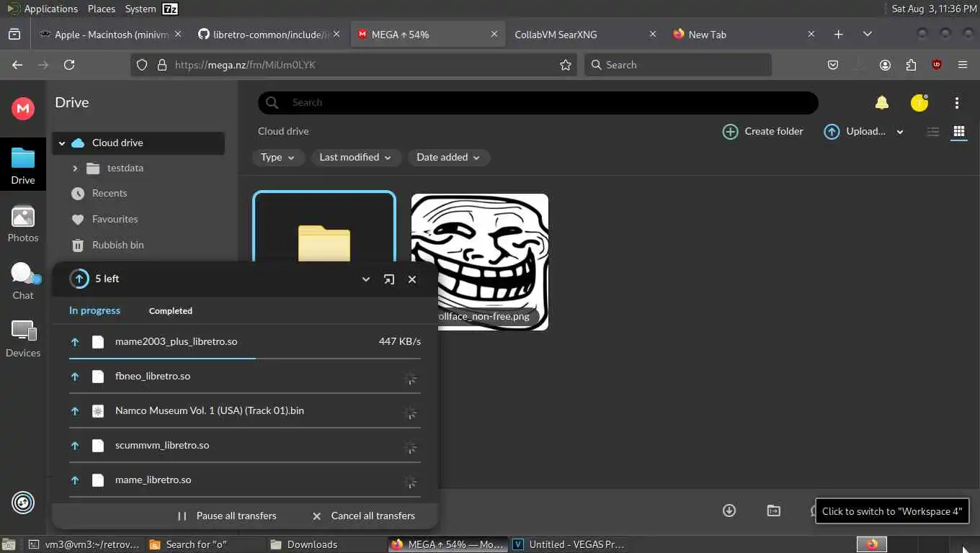The image size is (980, 553).
Task: Open the Firefox list all tabs chevron
Action: pyautogui.click(x=868, y=35)
